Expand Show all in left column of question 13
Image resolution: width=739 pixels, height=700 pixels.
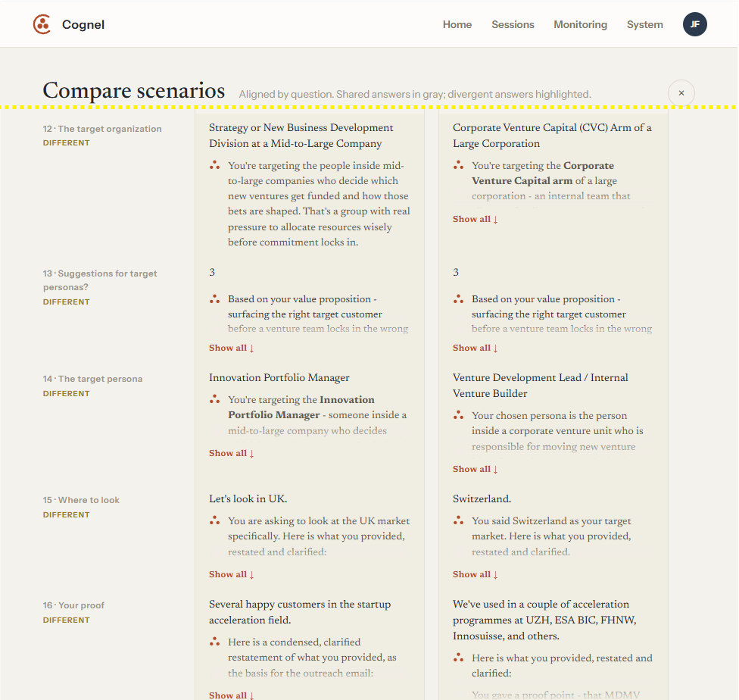point(232,348)
